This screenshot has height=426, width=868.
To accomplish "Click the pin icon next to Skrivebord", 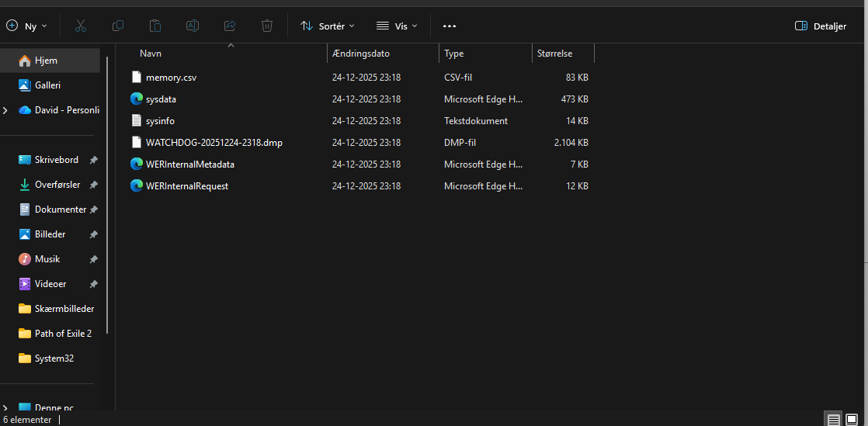I will click(x=93, y=160).
